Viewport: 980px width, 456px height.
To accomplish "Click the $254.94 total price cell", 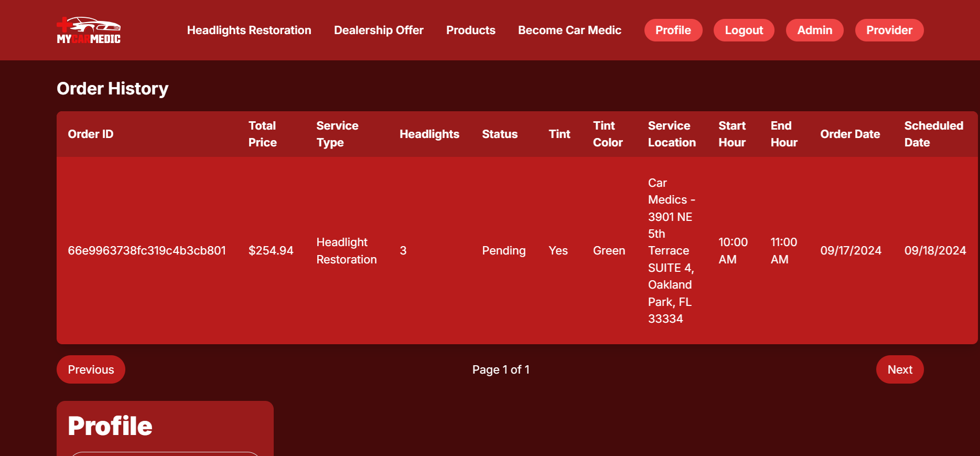I will tap(271, 251).
